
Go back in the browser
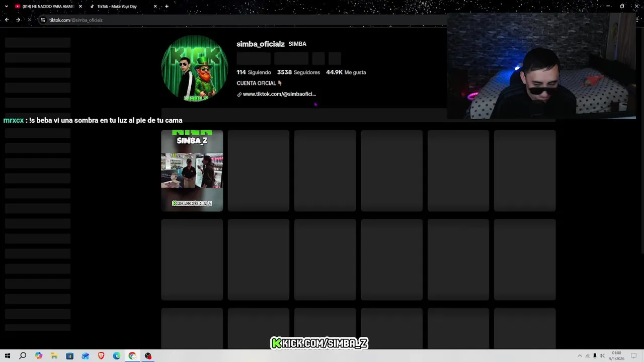(x=7, y=20)
